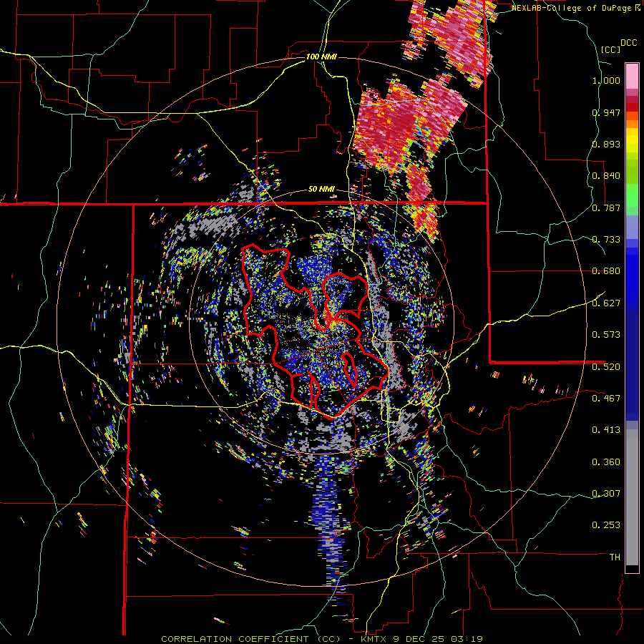Click the 0.413 scale value

606,430
